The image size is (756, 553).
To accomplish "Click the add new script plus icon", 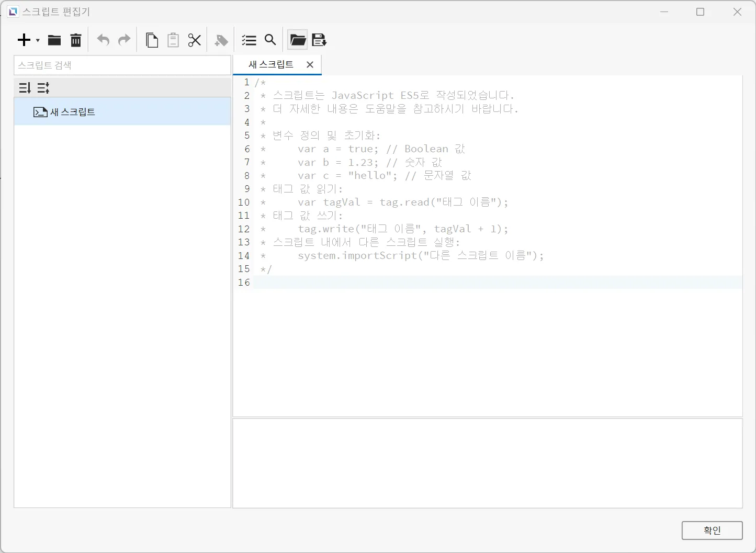I will (24, 40).
